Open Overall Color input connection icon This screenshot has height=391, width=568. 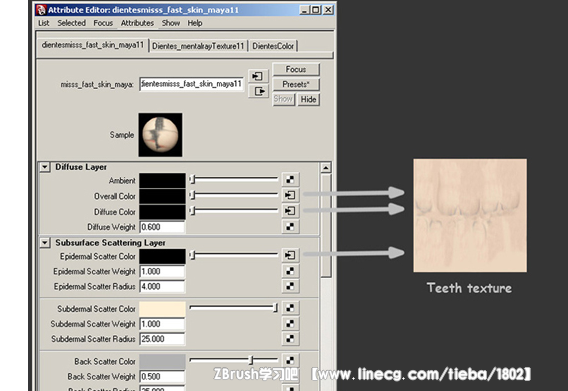click(x=290, y=195)
